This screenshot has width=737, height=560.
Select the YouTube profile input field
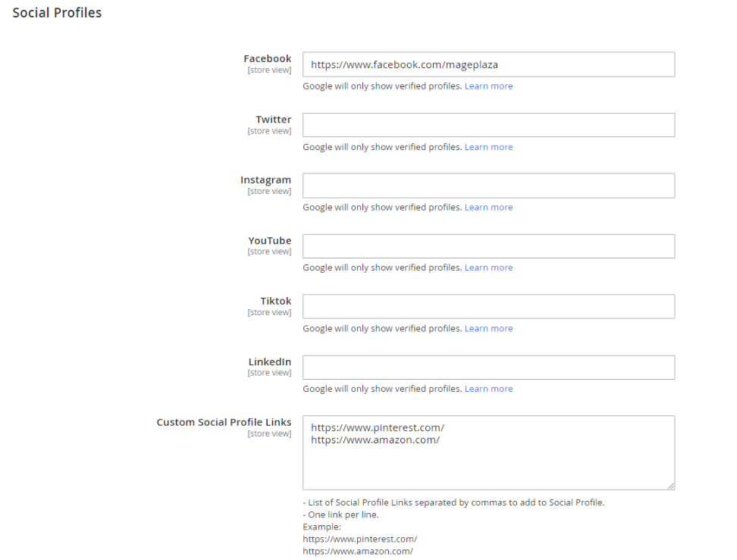coord(488,246)
